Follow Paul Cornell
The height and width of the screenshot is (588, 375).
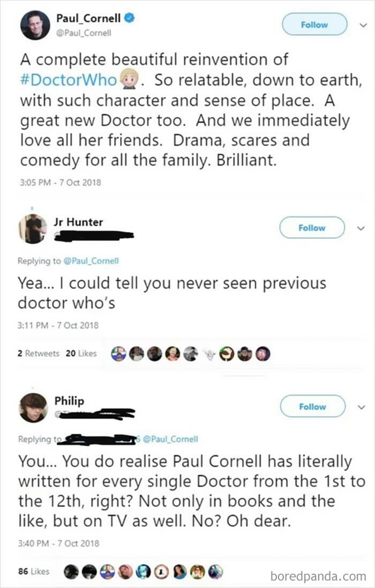314,25
